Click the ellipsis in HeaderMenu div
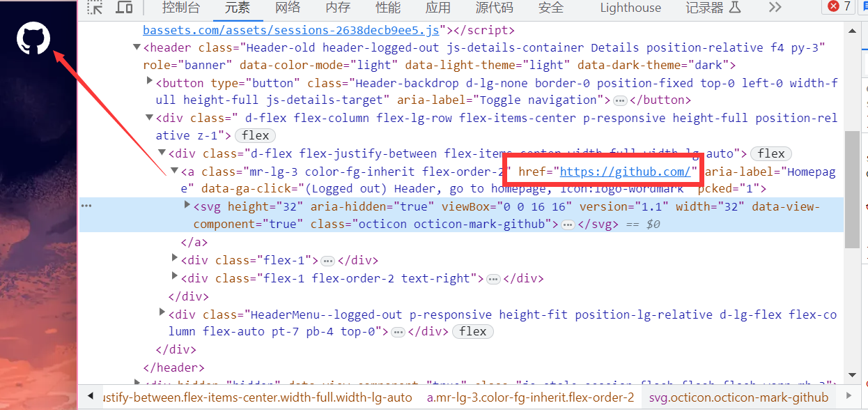868x410 pixels. [x=398, y=332]
